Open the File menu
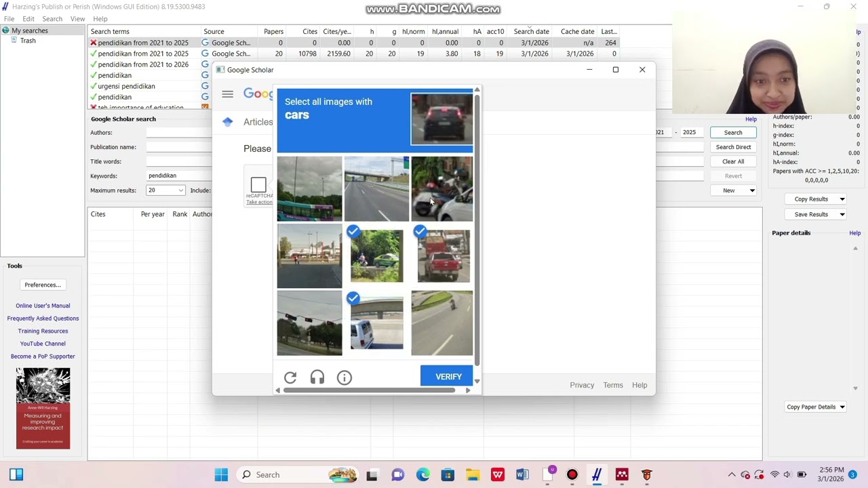The width and height of the screenshot is (868, 488). 9,19
